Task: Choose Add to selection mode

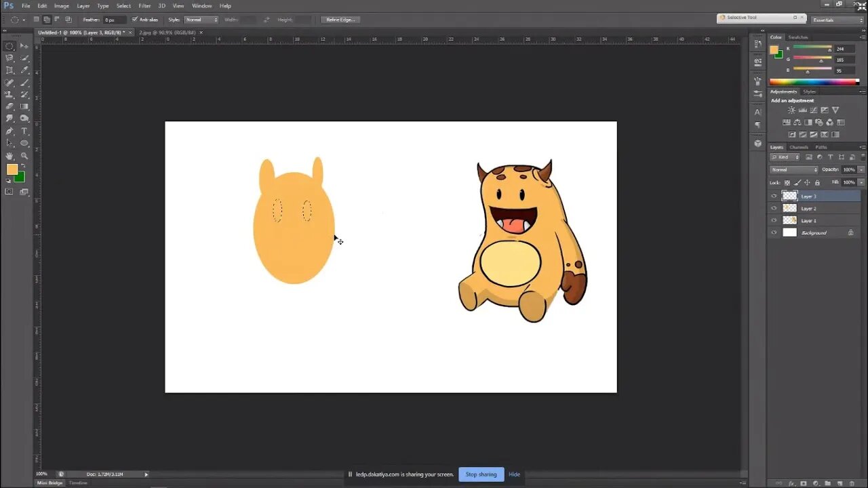Action: click(47, 20)
